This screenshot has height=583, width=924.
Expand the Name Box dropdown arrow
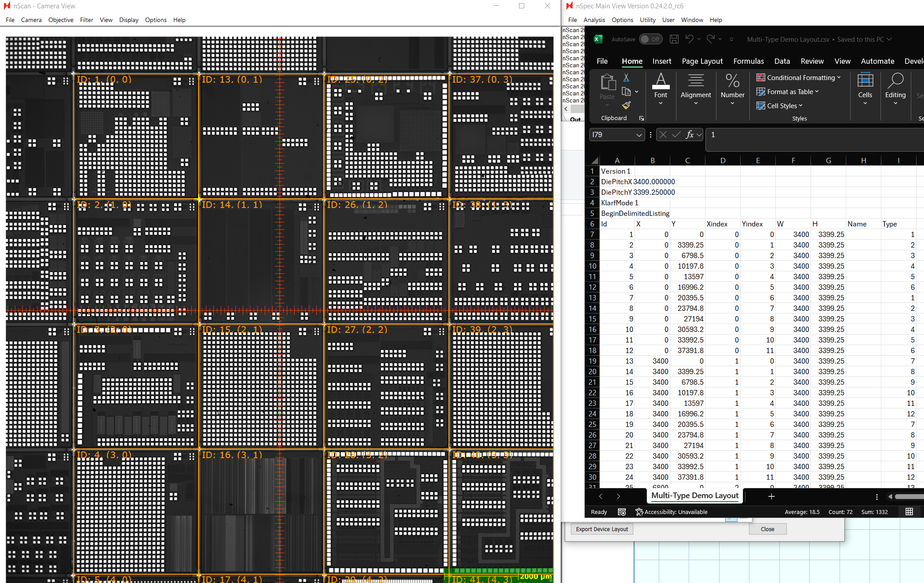639,135
